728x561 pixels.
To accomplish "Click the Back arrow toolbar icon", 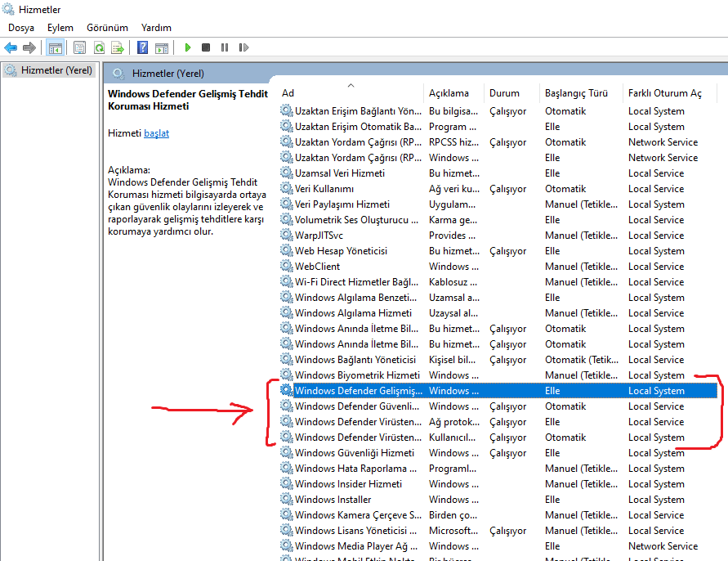I will (11, 47).
